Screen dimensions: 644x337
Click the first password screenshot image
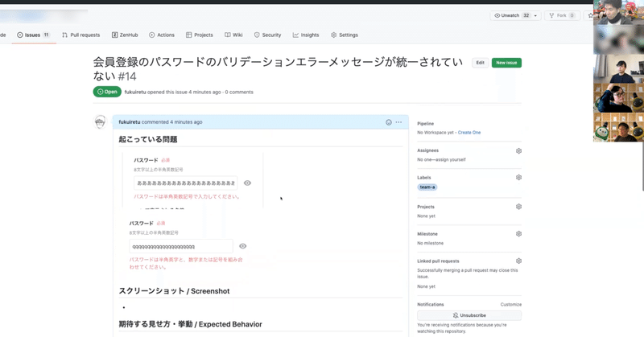tap(192, 180)
